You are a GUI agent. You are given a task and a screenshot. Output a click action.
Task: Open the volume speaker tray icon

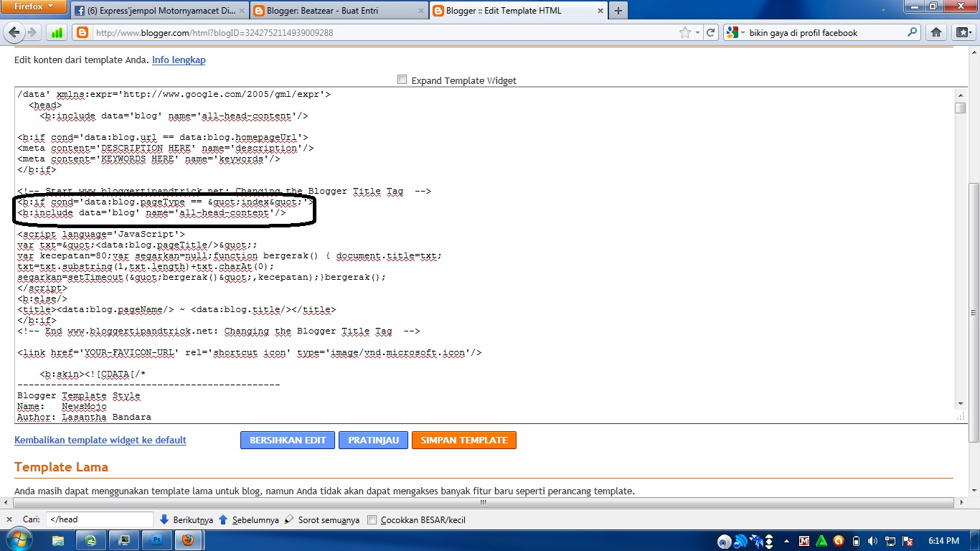pos(872,541)
